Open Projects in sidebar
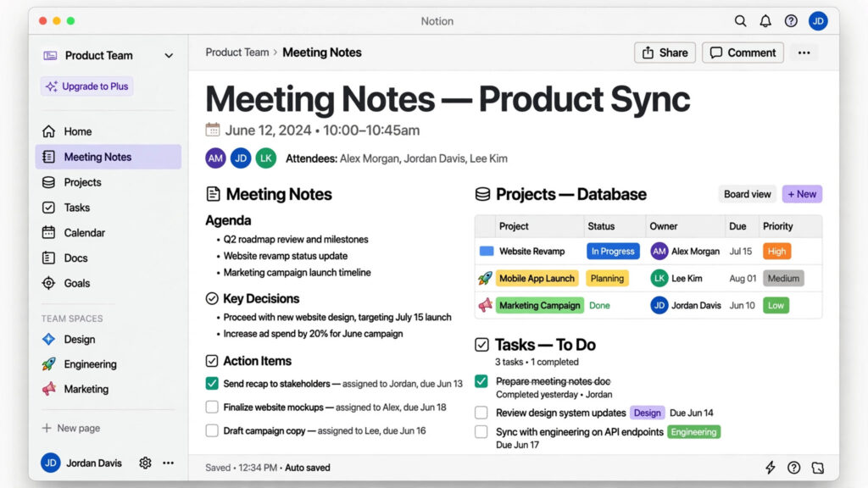 pyautogui.click(x=108, y=182)
